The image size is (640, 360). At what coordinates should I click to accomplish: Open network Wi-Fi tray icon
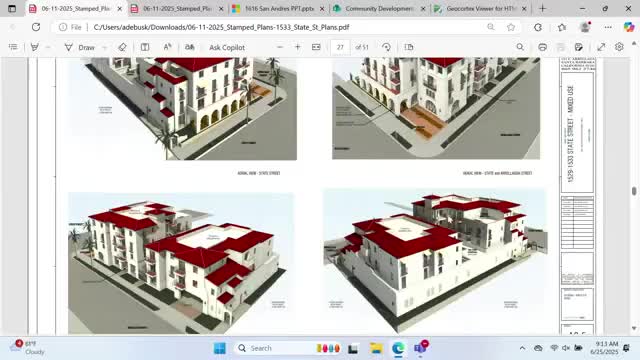pos(554,348)
